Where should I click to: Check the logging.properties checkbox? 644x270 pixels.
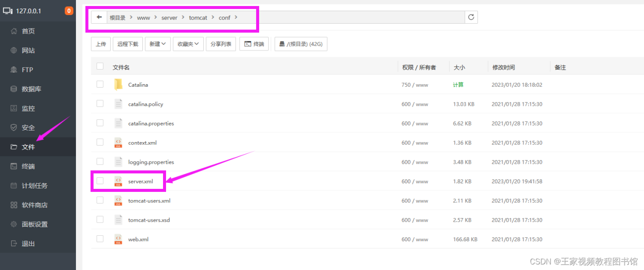click(x=100, y=161)
